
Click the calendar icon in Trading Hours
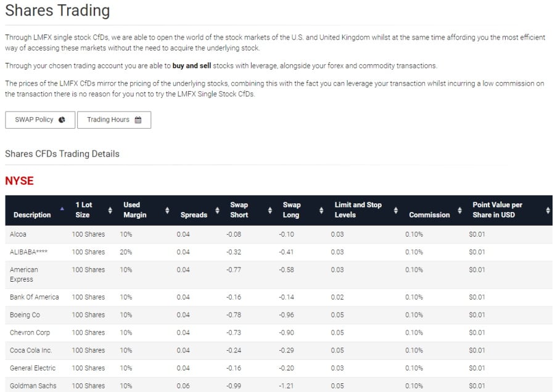pos(138,120)
